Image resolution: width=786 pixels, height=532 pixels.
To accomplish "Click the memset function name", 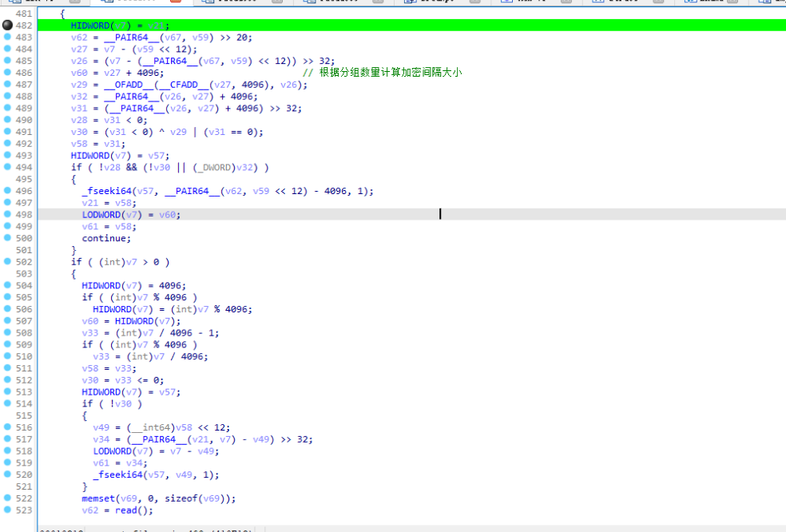I will click(97, 498).
